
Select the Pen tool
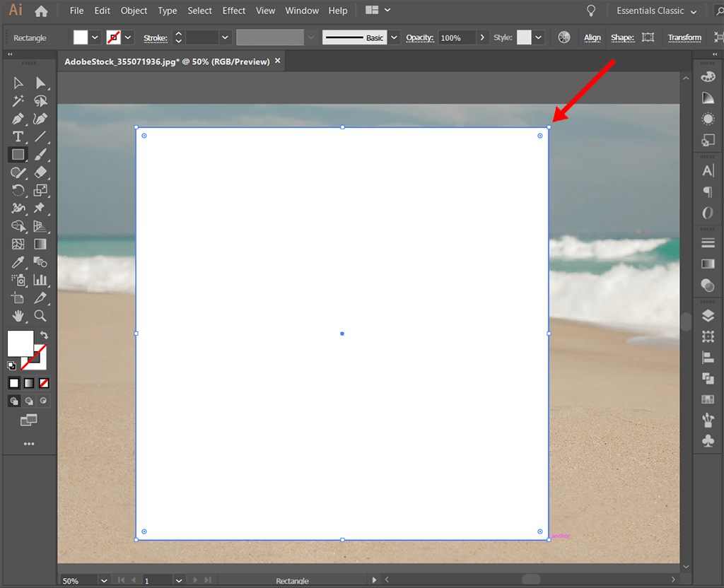(18, 119)
